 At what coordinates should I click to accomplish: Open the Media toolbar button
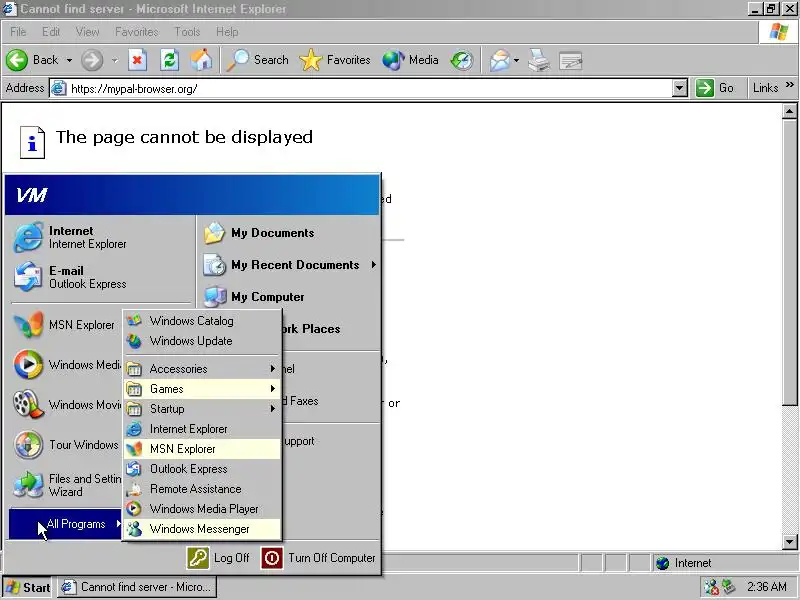[410, 60]
